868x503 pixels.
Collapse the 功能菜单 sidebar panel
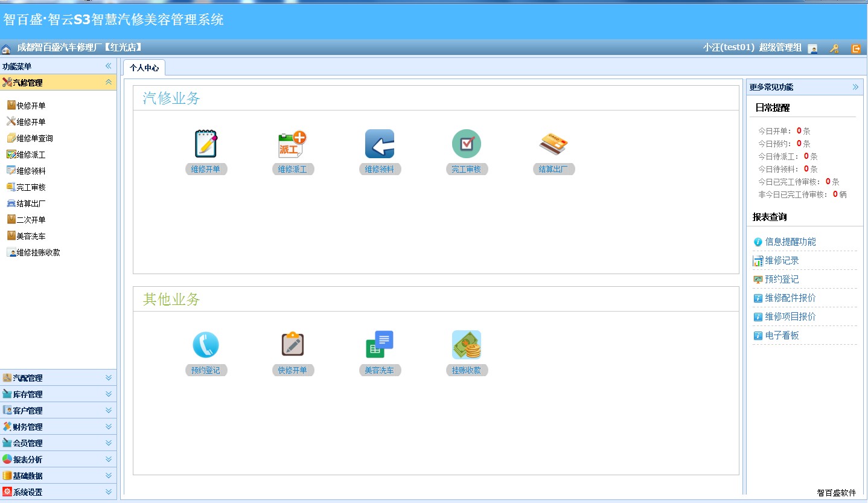pyautogui.click(x=109, y=66)
